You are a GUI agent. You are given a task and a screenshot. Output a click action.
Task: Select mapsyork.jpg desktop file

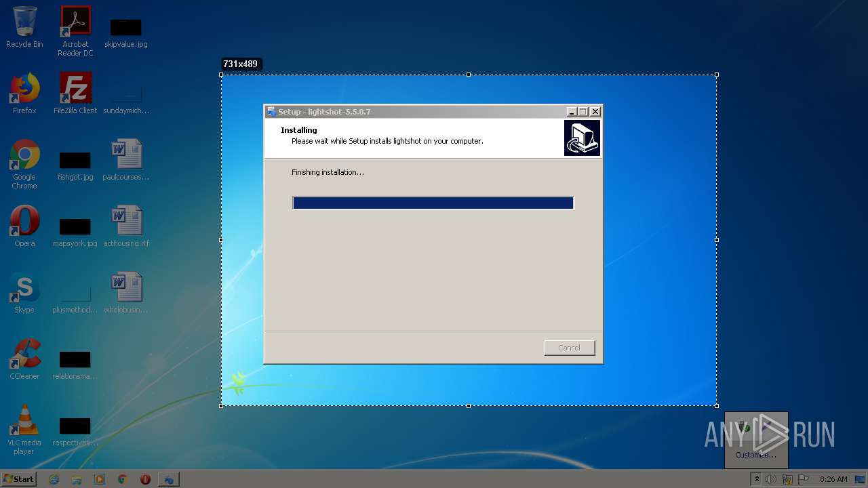tap(75, 232)
